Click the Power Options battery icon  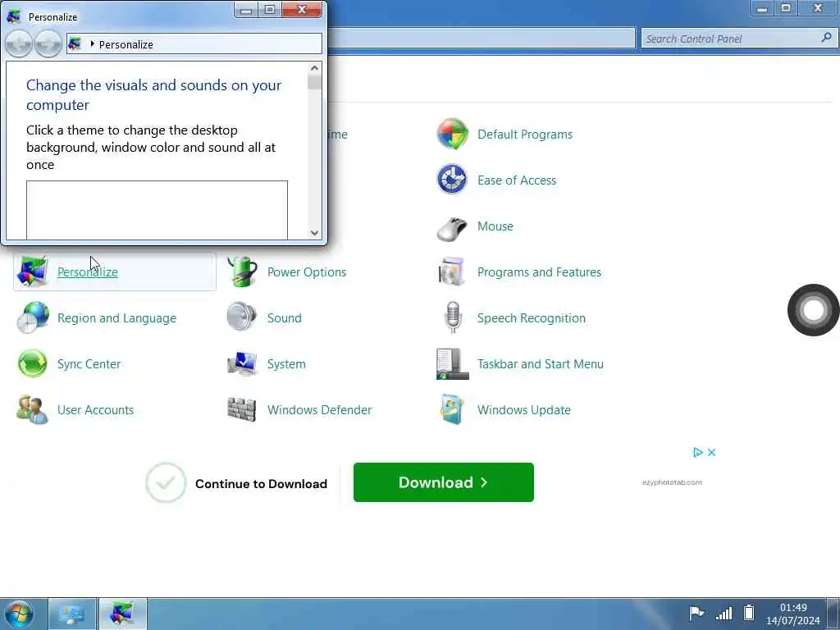click(243, 272)
